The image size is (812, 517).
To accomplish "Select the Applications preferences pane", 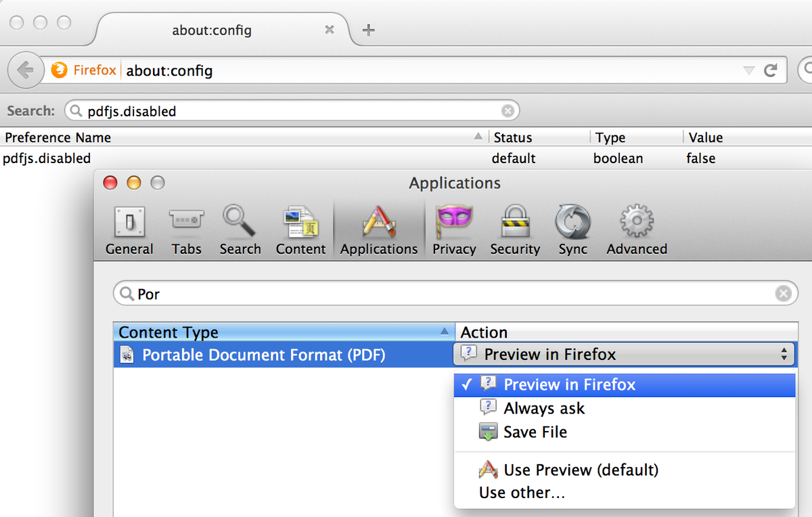I will click(379, 231).
